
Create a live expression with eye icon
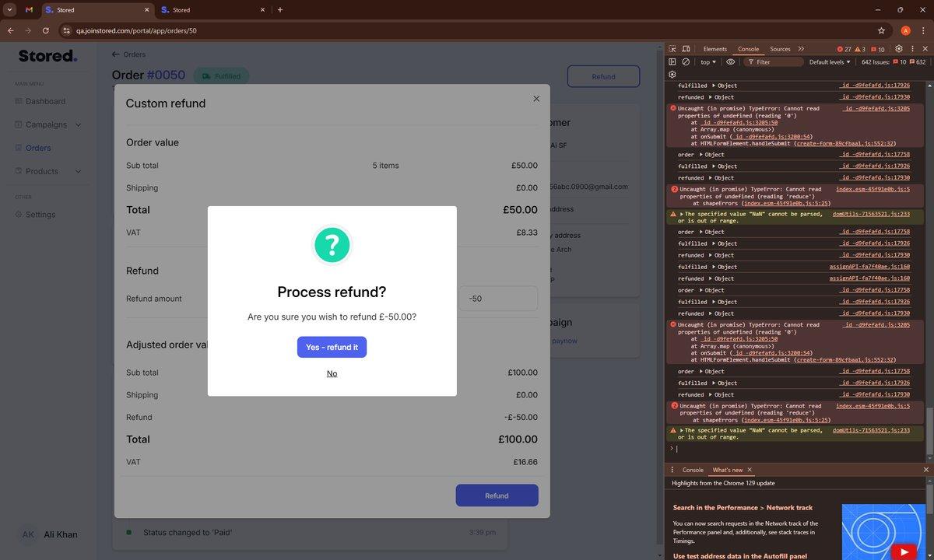click(730, 62)
